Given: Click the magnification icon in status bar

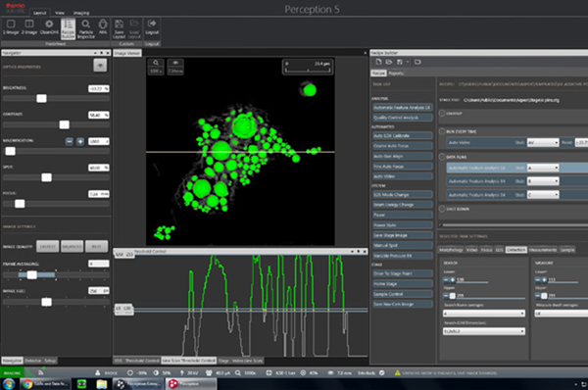Looking at the screenshot, I should [238, 372].
